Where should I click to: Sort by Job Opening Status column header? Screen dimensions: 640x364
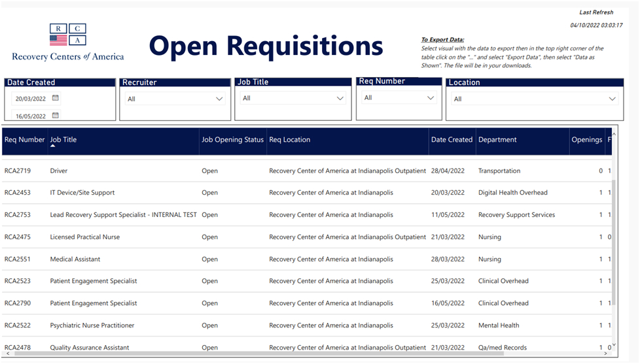pos(233,140)
